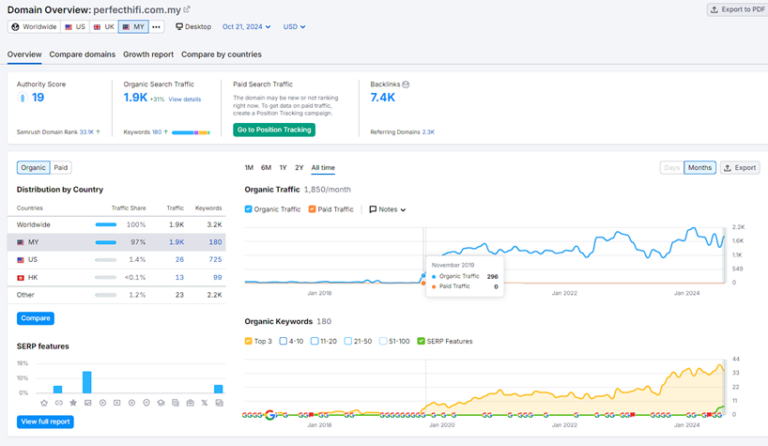This screenshot has width=768, height=446.
Task: Click the Semrush Domain Rank up arrow
Action: click(98, 132)
